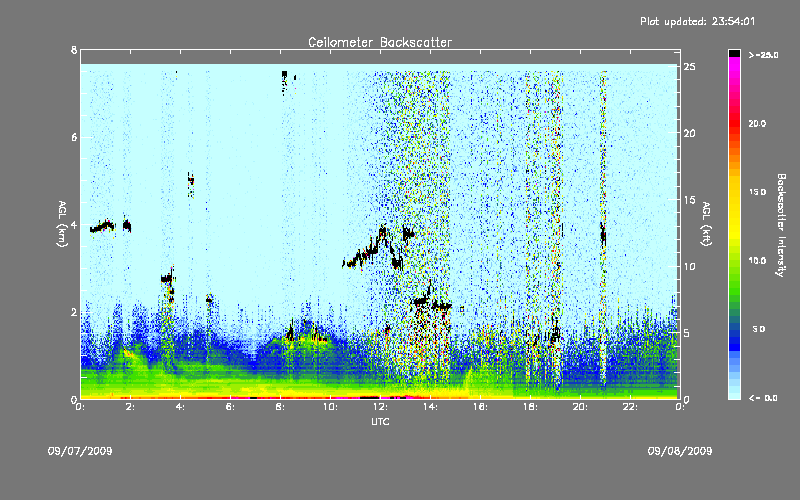
Task: Click the 2 km cloud layer near 14 UTC
Action: [x=433, y=303]
